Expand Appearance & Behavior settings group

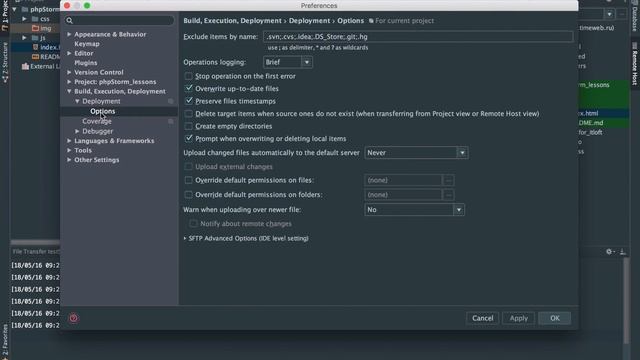[x=69, y=34]
